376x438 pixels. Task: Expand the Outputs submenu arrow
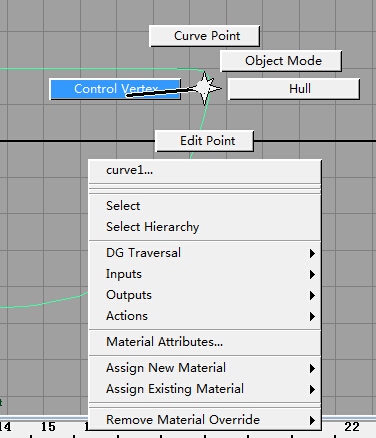[x=312, y=295]
